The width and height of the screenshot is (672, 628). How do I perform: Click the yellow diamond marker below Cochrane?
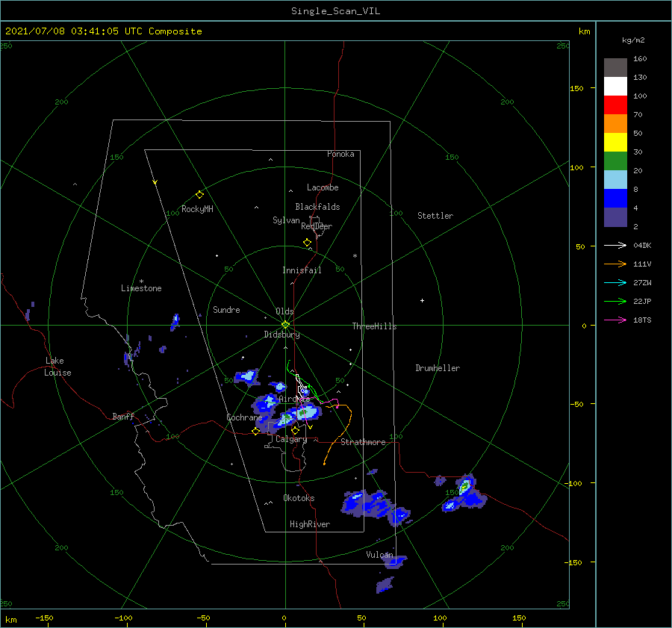pos(255,432)
